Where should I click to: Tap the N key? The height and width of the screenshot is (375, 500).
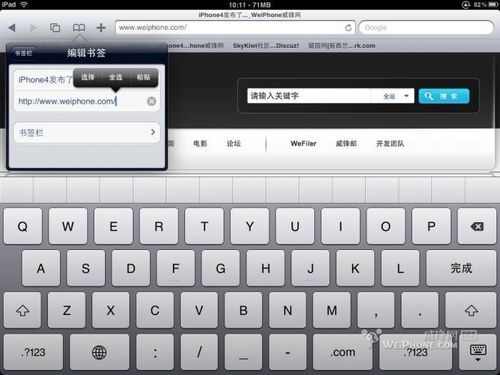(x=287, y=310)
